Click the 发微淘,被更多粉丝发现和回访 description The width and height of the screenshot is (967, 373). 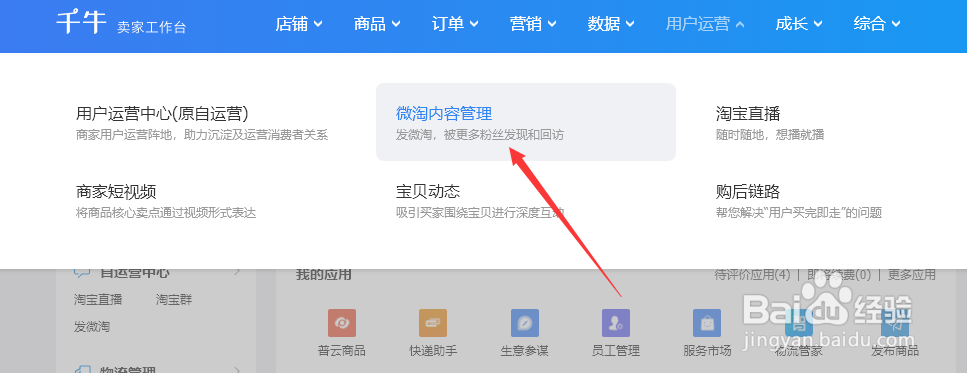pyautogui.click(x=480, y=135)
